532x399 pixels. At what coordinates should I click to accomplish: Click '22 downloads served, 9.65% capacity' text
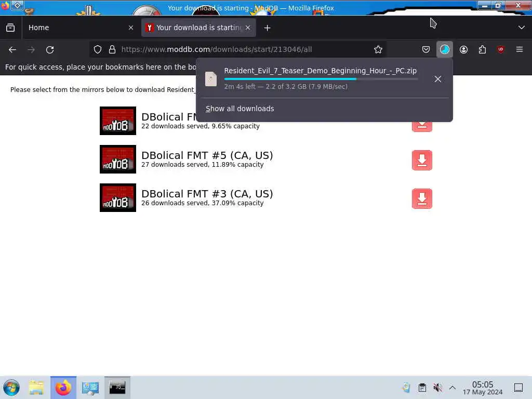point(201,126)
